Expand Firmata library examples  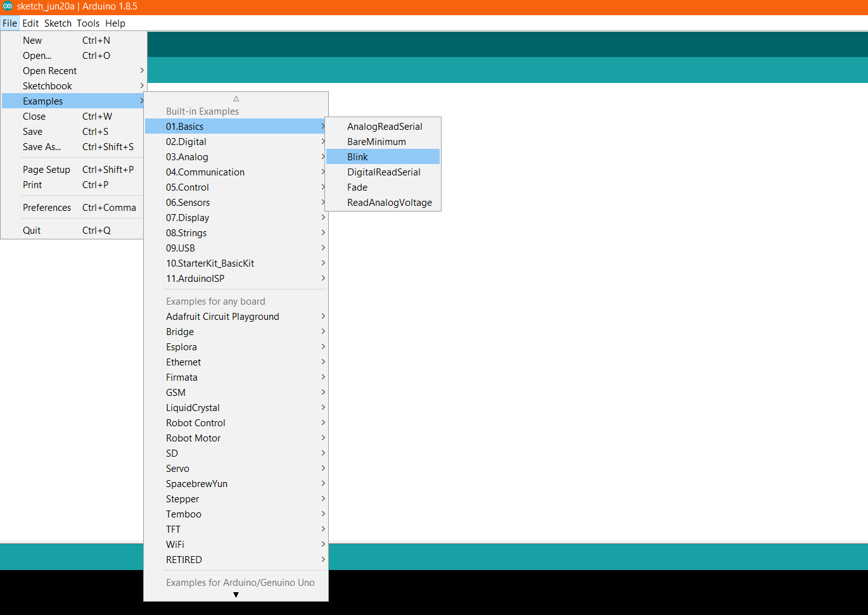(236, 377)
